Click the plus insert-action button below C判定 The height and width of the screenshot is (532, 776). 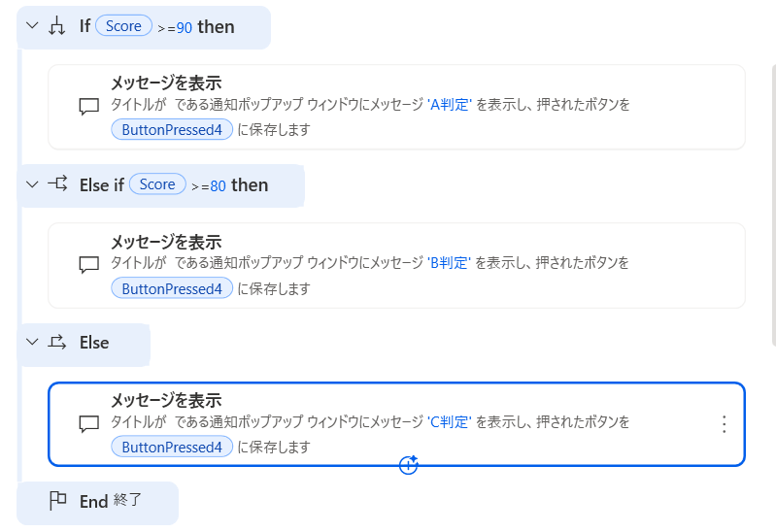(409, 465)
